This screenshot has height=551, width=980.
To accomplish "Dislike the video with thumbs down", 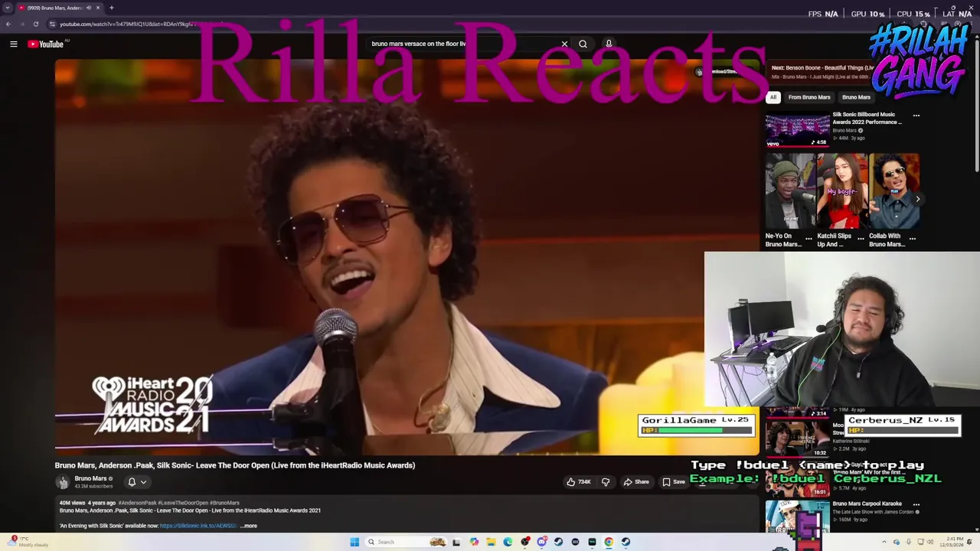I will click(x=606, y=482).
